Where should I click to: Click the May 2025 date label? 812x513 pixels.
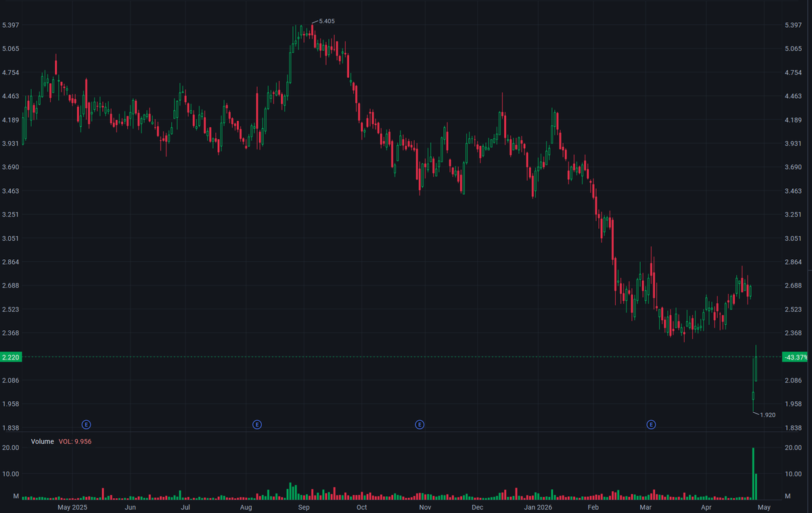click(x=72, y=507)
